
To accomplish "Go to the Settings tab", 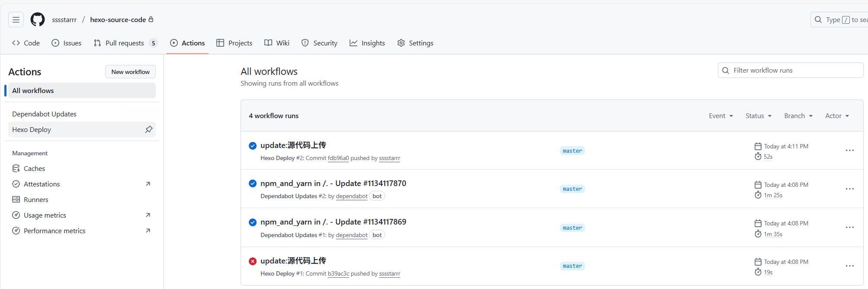I will [x=415, y=43].
